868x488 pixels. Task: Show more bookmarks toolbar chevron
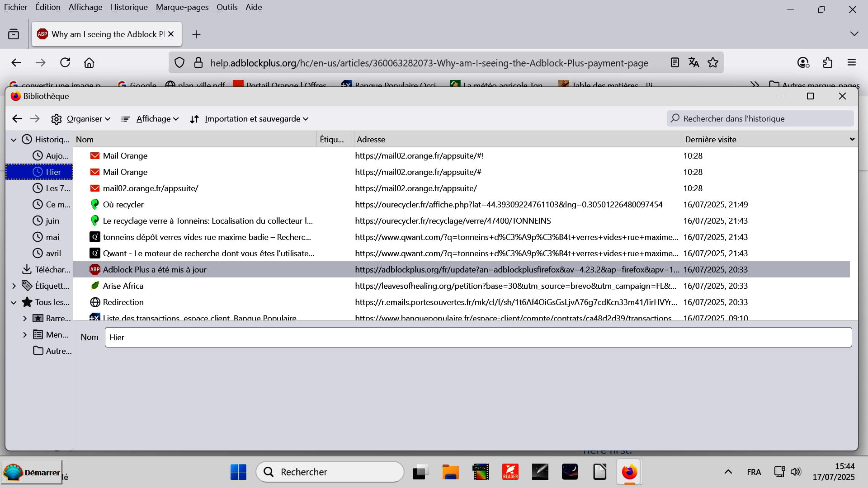[754, 84]
